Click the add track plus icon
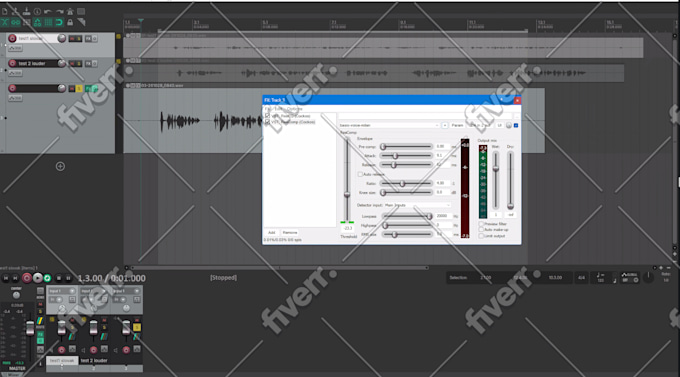680x377 pixels. tap(60, 166)
